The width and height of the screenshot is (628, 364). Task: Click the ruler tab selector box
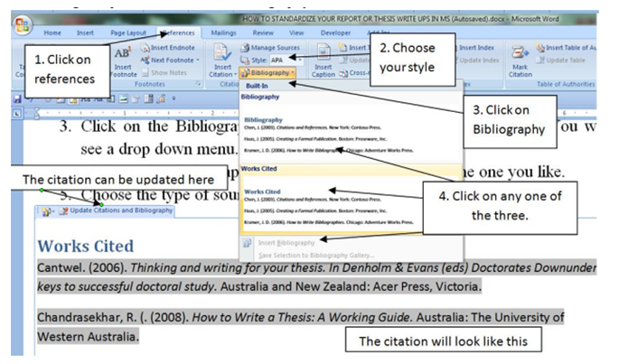pyautogui.click(x=16, y=113)
